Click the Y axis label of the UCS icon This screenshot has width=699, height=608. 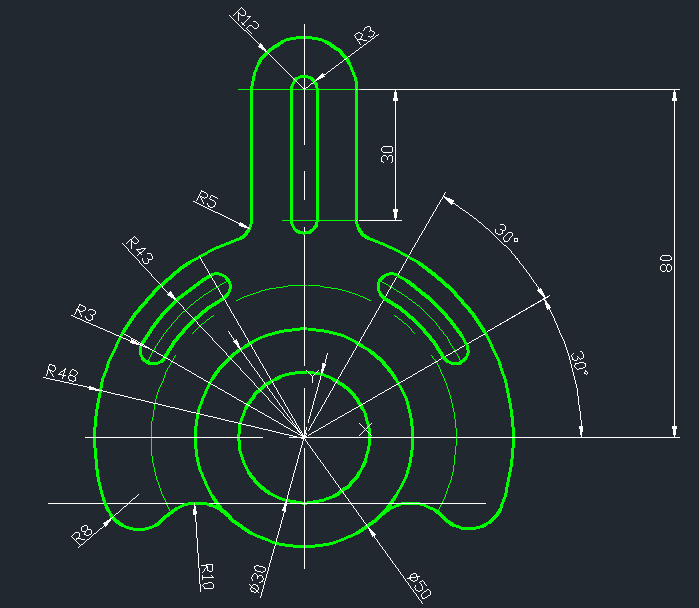pyautogui.click(x=314, y=376)
